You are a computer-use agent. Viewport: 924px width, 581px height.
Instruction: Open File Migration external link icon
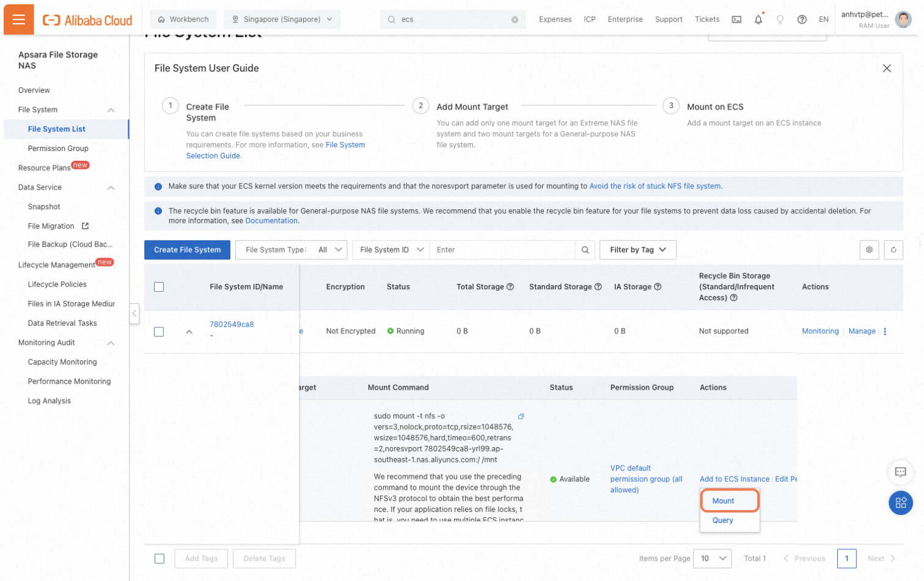click(85, 226)
